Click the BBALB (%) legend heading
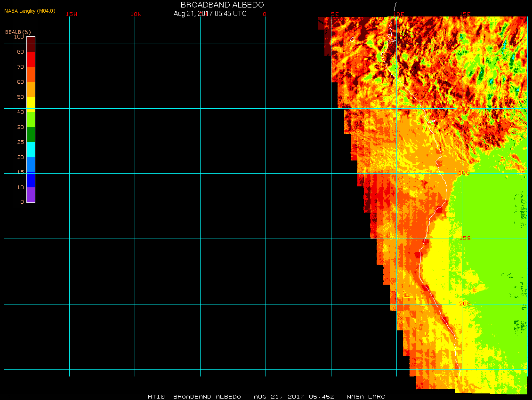The height and width of the screenshot is (400, 532). [18, 32]
